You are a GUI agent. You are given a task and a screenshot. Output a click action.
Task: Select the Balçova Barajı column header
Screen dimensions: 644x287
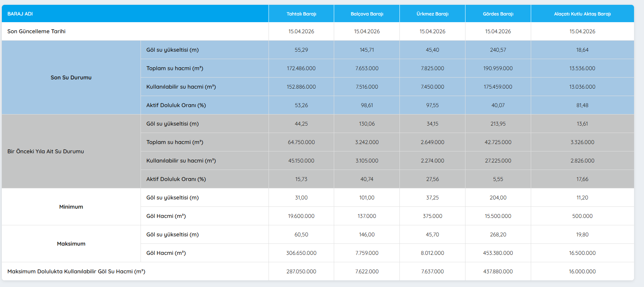pyautogui.click(x=367, y=14)
